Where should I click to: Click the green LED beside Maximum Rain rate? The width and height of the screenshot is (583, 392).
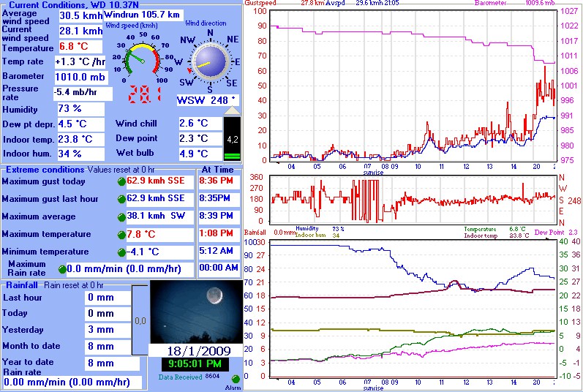[62, 269]
